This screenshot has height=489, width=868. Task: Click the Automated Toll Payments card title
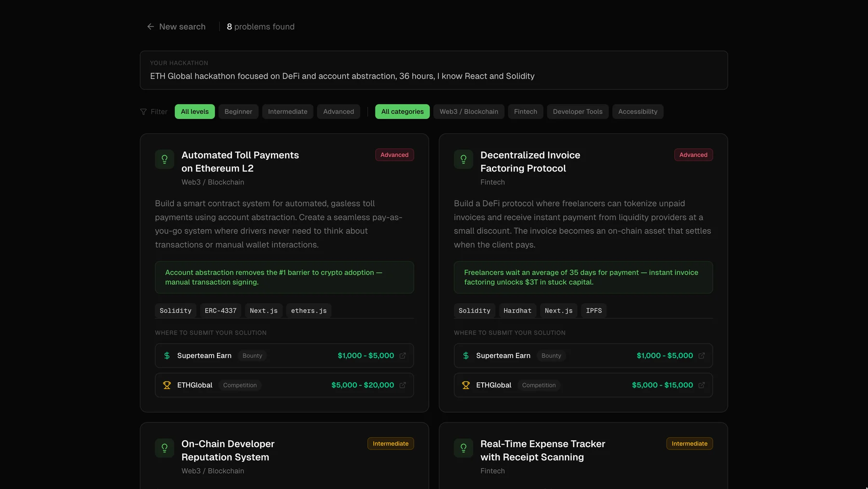coord(240,161)
